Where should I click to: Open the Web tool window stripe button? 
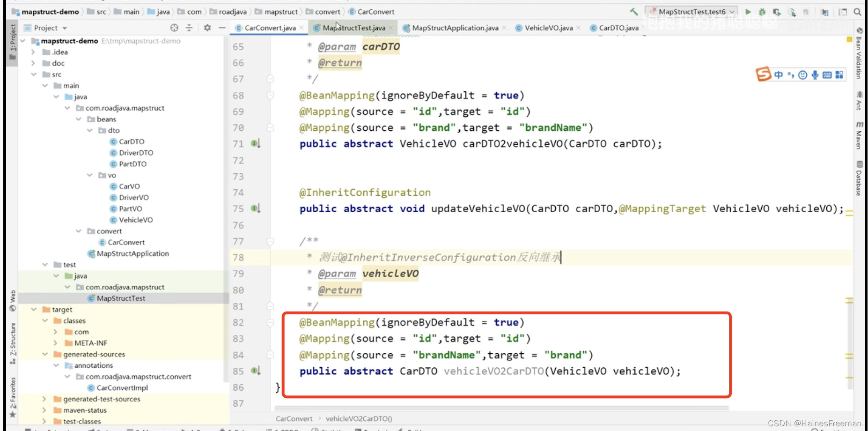coord(13,301)
